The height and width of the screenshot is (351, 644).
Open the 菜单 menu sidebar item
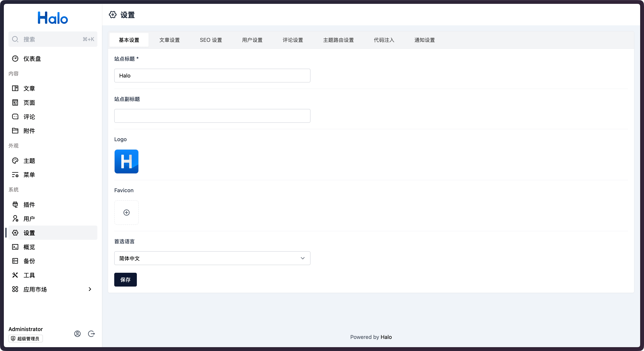click(29, 175)
